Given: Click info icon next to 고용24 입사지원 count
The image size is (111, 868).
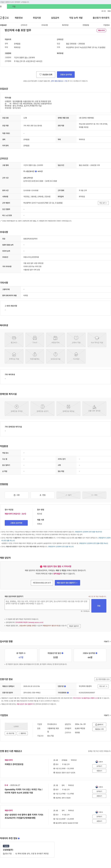Looking at the screenshot, I should [x=97, y=653].
